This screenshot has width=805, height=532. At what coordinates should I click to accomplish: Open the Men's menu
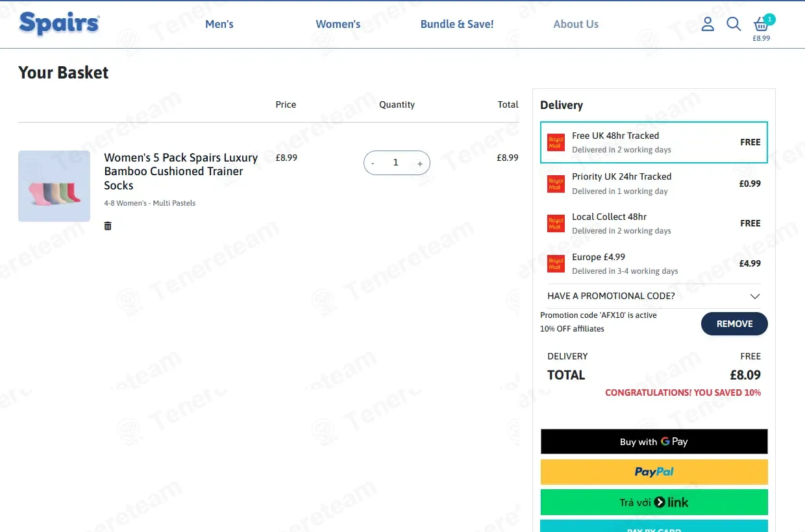(219, 24)
